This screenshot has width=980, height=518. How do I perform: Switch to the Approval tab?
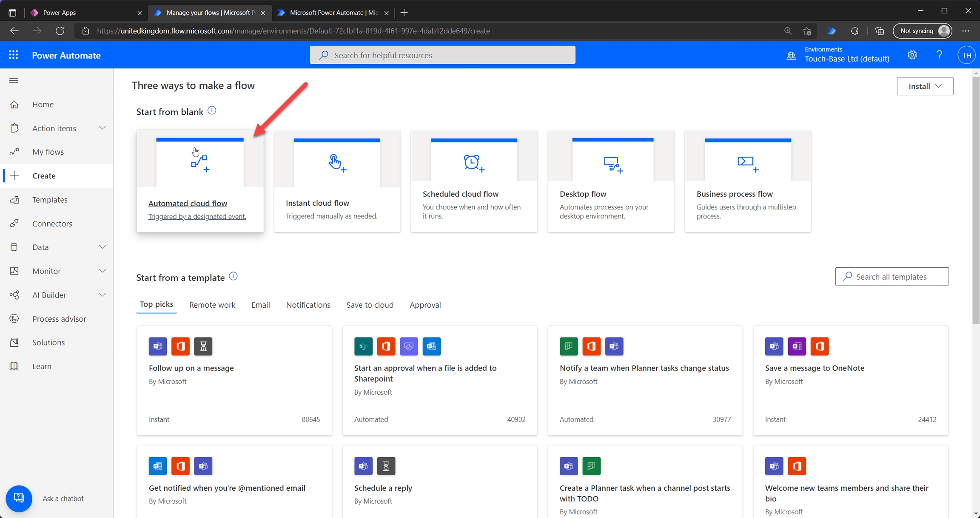(x=425, y=305)
